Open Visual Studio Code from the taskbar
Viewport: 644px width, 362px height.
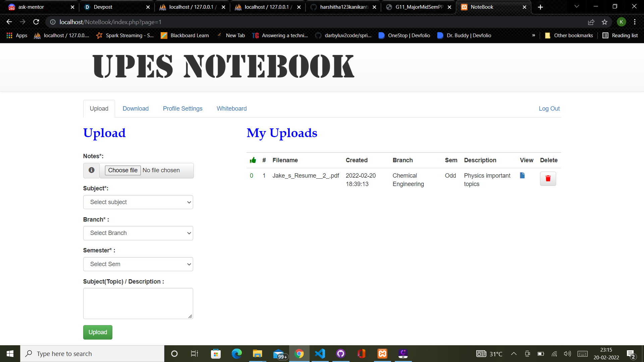(x=320, y=354)
